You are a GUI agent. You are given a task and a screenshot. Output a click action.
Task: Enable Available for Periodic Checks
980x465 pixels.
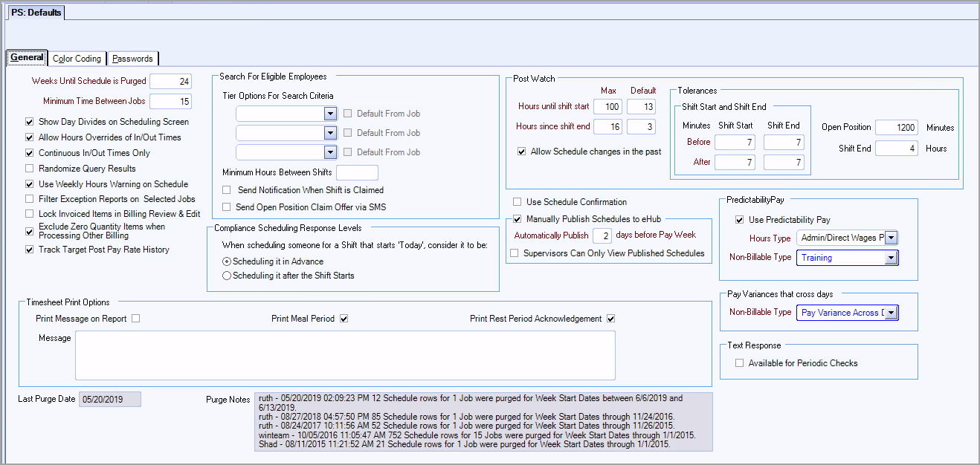(739, 363)
